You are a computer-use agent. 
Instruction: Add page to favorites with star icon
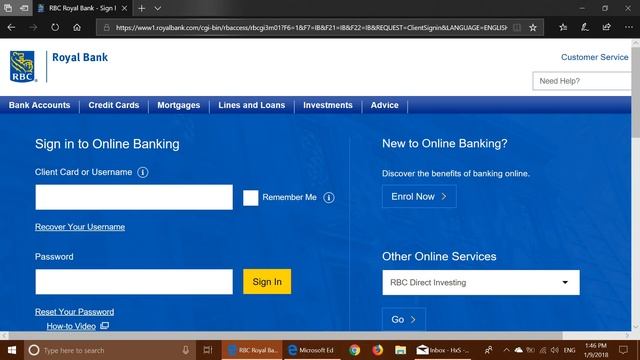[533, 27]
